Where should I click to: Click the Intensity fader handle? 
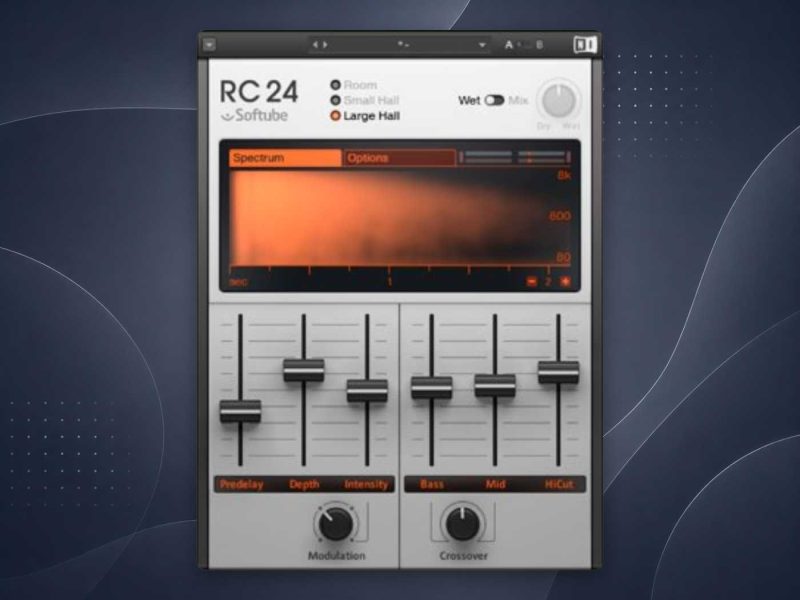click(367, 390)
